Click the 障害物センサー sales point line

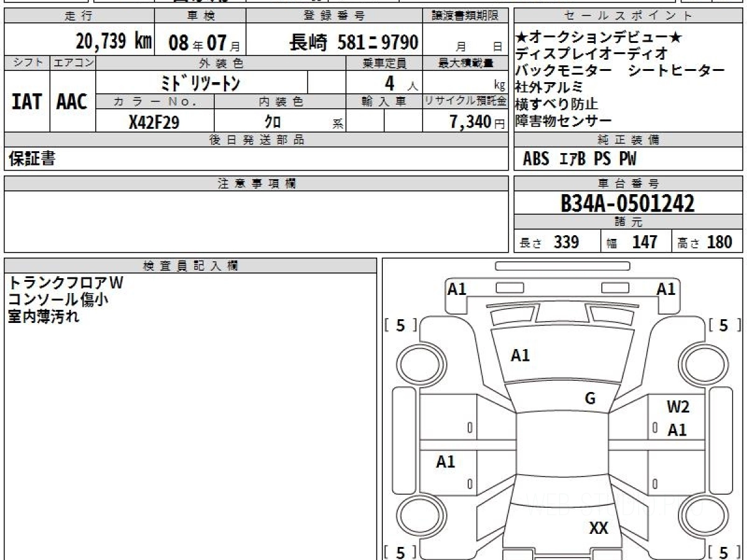[x=563, y=121]
